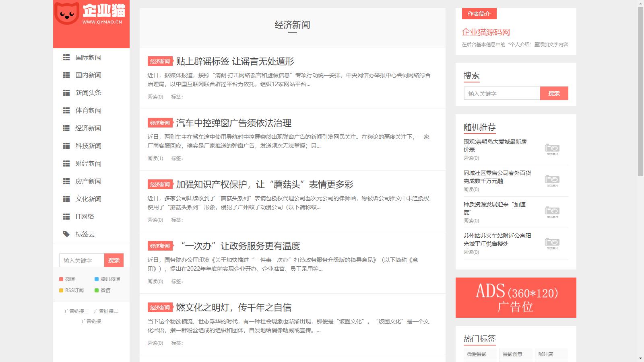Screen dimensions: 644x362
Task: Click the page's vertical scrollbar down arrow
Action: click(x=640, y=358)
